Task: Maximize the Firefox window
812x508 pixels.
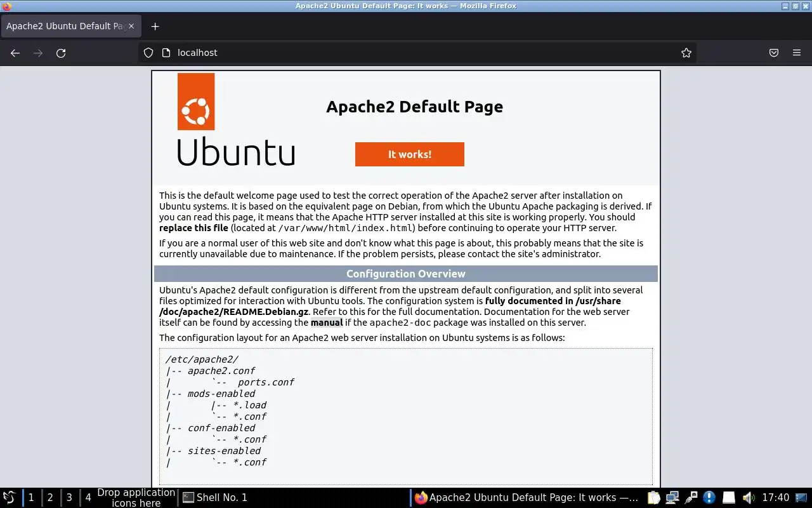Action: coord(795,6)
